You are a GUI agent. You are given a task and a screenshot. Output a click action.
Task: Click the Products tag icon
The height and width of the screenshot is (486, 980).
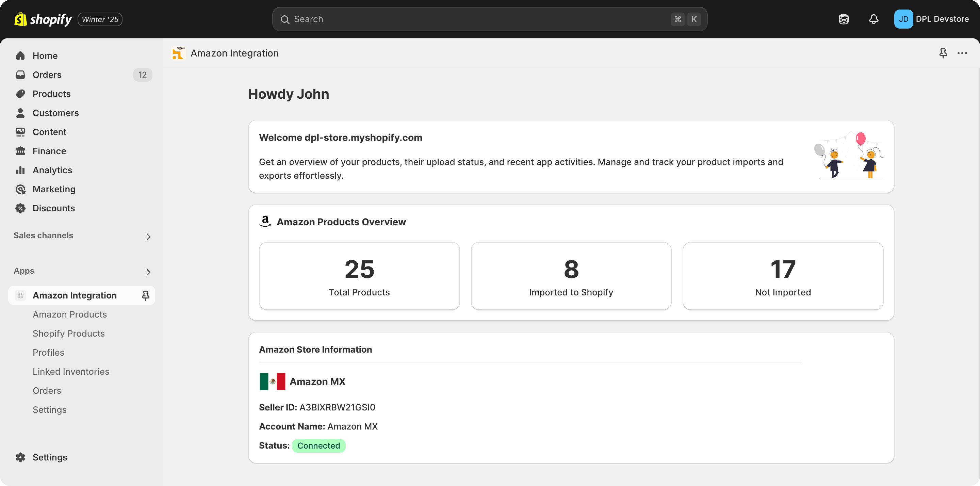[x=20, y=94]
